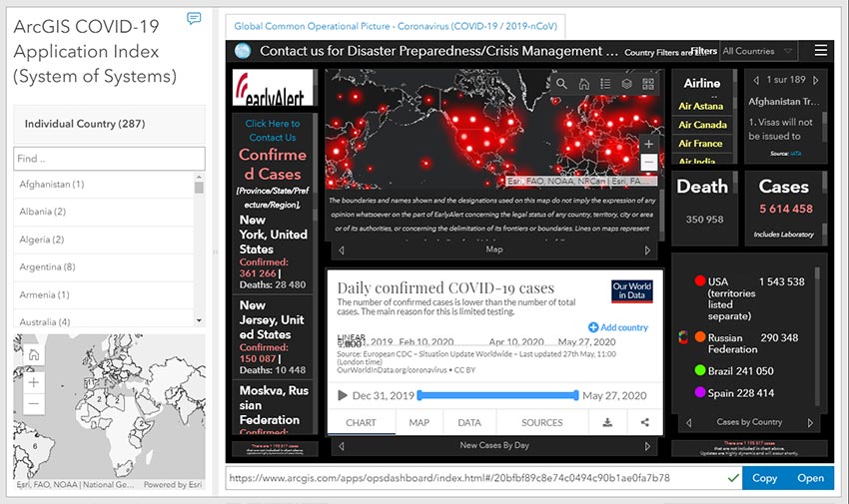Click the download icon in chart footer
Image resolution: width=849 pixels, height=504 pixels.
(x=606, y=422)
